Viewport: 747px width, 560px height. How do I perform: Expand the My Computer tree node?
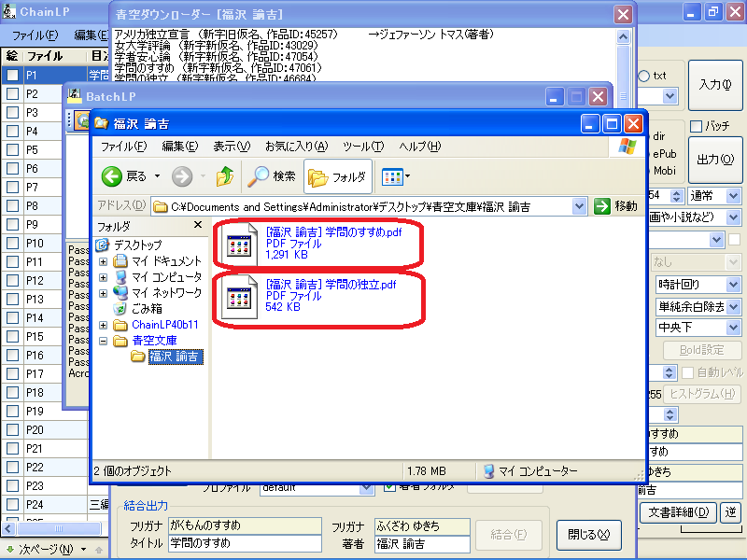pos(103,277)
